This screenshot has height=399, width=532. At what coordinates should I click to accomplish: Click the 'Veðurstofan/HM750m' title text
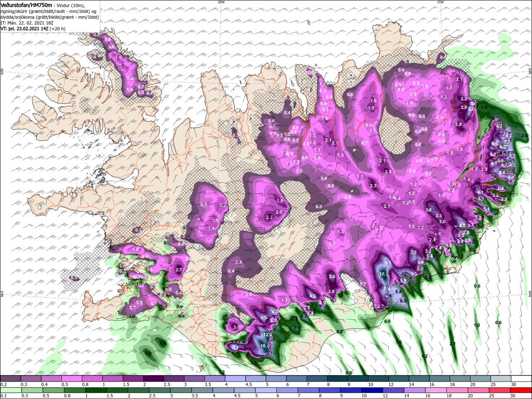tap(26, 5)
